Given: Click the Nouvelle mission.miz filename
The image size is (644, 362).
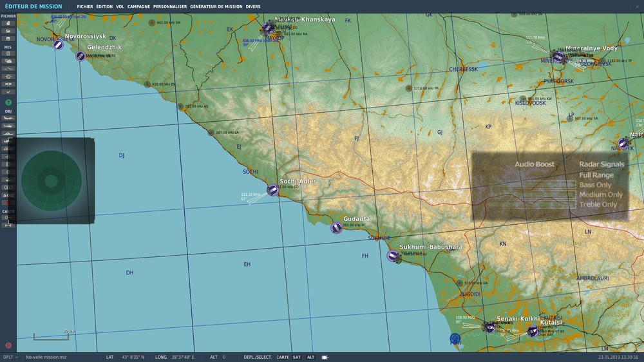Looking at the screenshot, I should click(46, 357).
